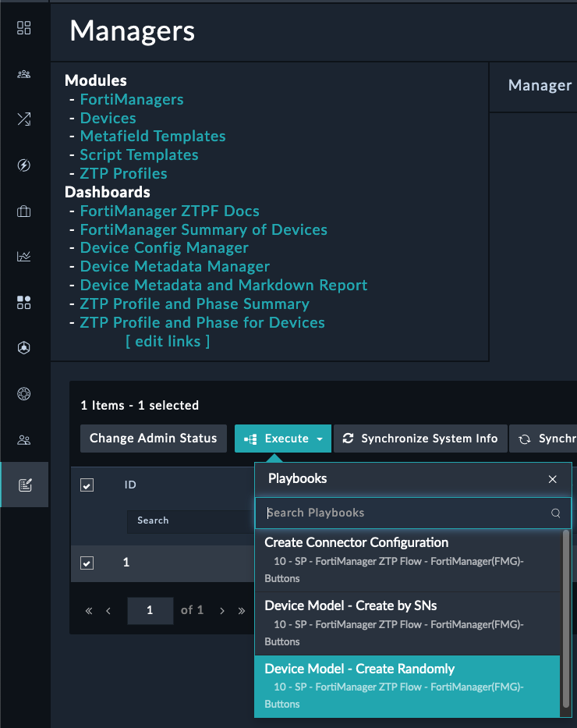The image size is (577, 728).
Task: Close the Playbooks popup
Action: pyautogui.click(x=552, y=479)
